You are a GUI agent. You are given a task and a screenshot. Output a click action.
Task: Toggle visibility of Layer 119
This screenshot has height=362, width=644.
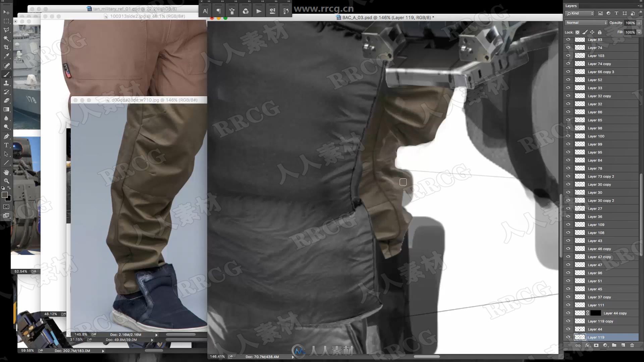pos(568,337)
